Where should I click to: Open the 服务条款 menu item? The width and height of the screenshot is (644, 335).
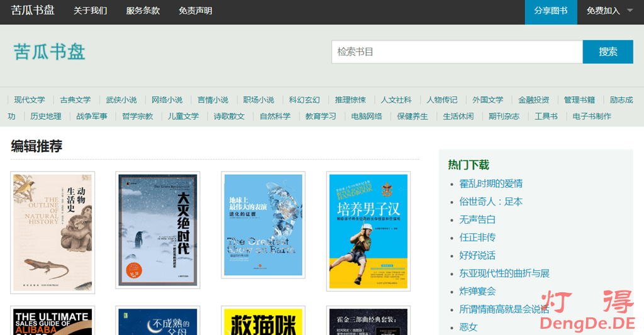click(143, 11)
